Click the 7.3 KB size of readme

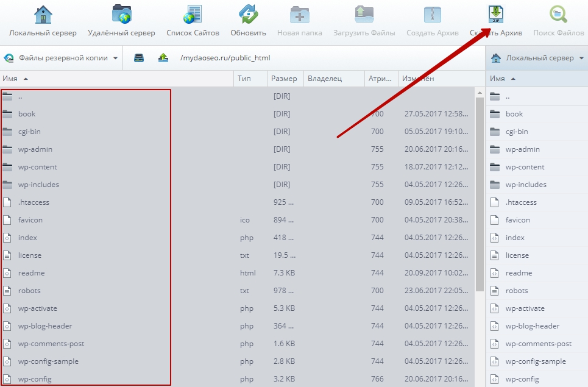point(284,273)
